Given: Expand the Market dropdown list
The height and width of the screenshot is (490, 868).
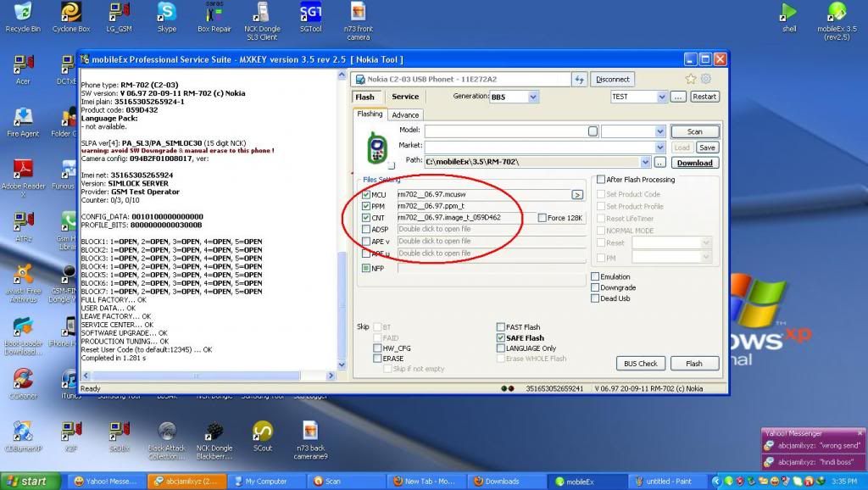Looking at the screenshot, I should [x=659, y=148].
